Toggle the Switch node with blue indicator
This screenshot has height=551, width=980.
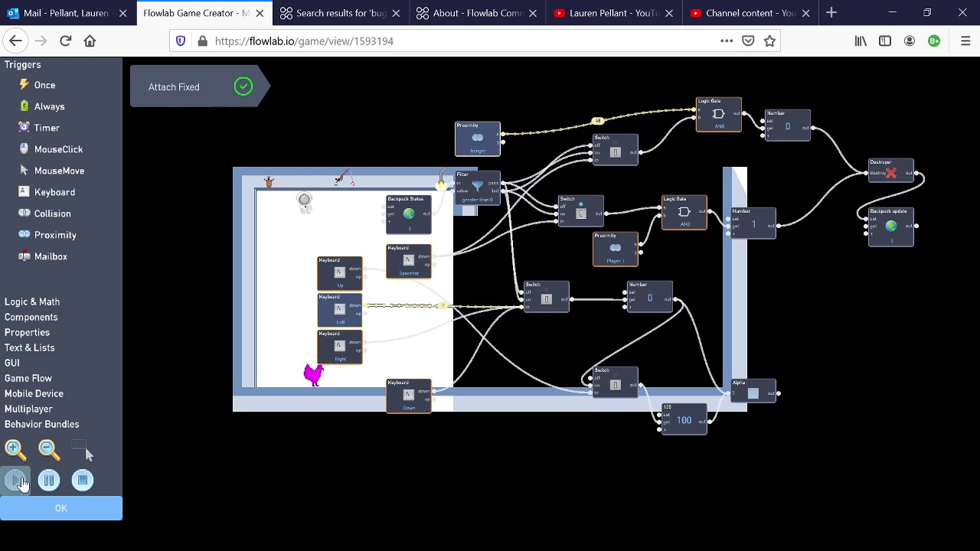(581, 211)
